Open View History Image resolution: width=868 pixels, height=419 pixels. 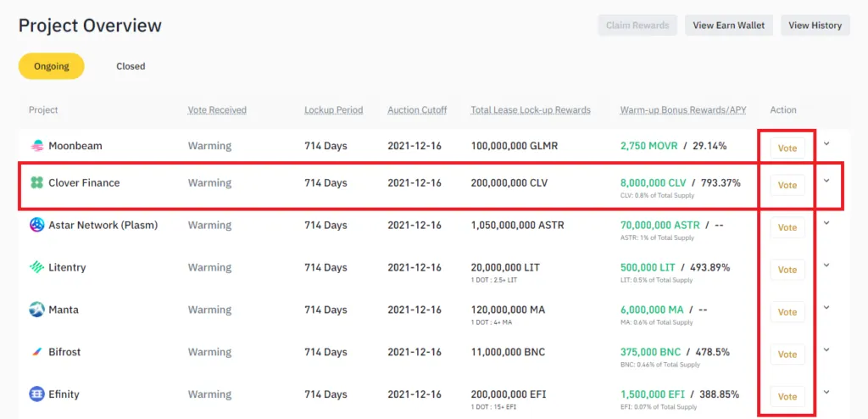(815, 25)
